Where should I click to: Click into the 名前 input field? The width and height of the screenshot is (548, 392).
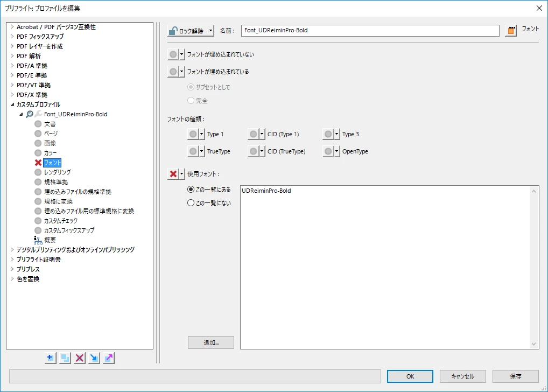tap(370, 30)
